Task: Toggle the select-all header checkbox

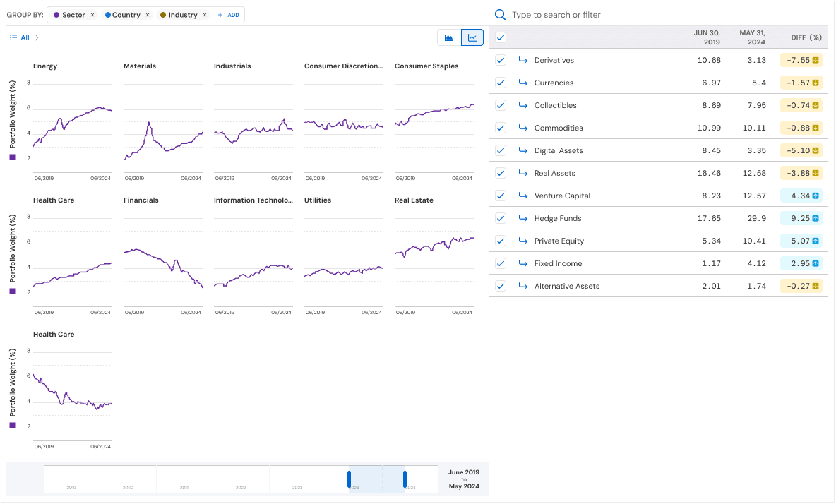Action: tap(501, 37)
